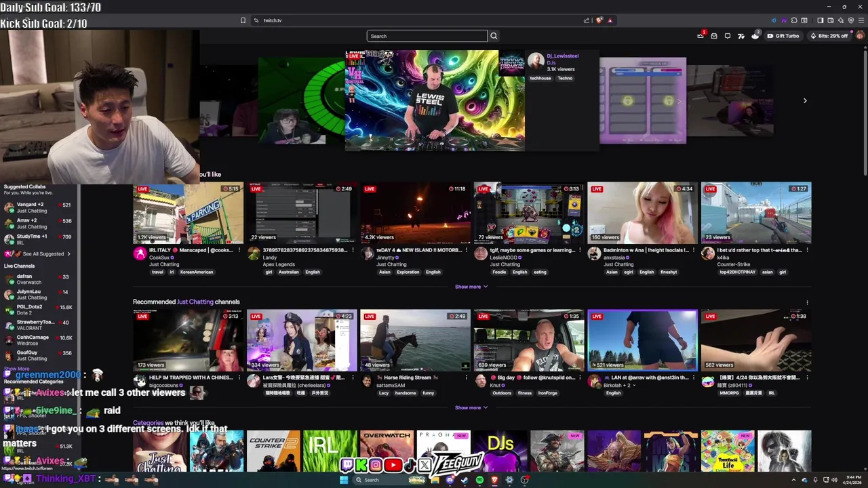Expand the first Show more under live channels
This screenshot has height=488, width=868.
[x=471, y=287]
